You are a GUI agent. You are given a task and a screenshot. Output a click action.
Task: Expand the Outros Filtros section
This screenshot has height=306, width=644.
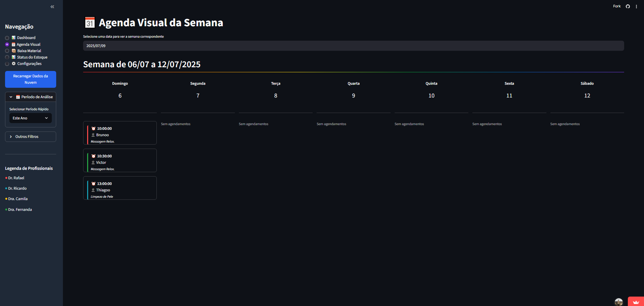[31, 137]
